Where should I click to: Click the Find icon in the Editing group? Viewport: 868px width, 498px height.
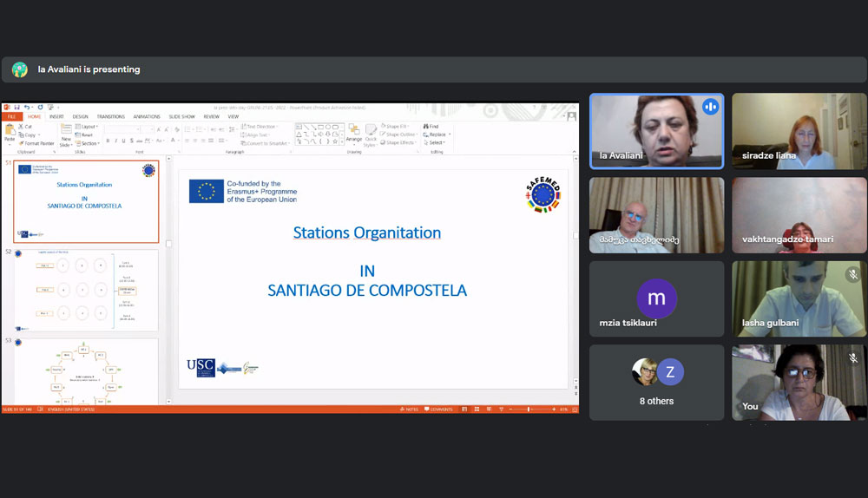pos(431,127)
